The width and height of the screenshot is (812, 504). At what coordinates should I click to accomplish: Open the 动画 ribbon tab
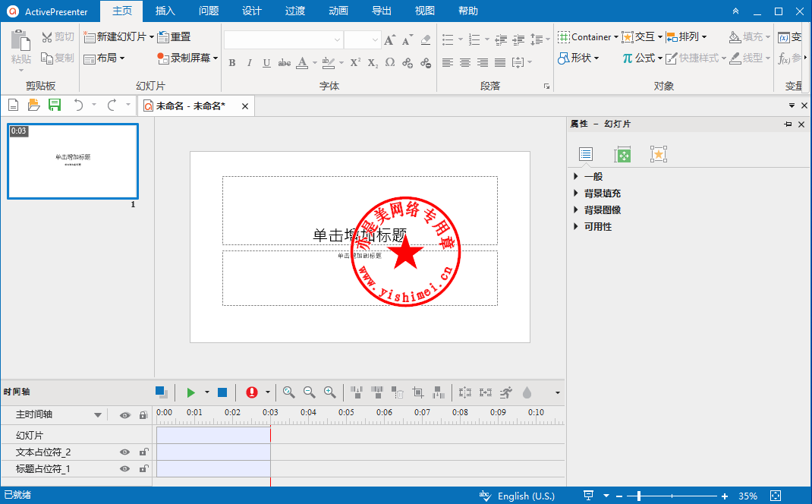(x=338, y=11)
